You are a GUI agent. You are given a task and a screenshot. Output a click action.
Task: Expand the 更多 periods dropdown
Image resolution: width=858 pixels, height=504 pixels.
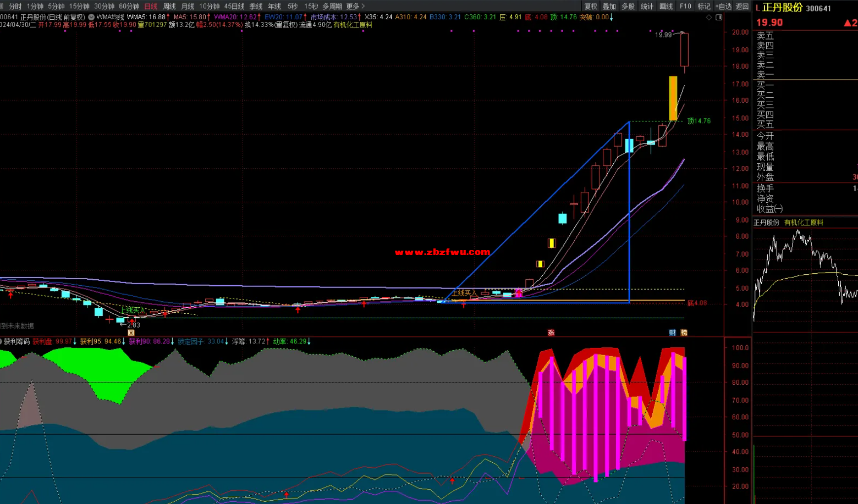coord(355,6)
